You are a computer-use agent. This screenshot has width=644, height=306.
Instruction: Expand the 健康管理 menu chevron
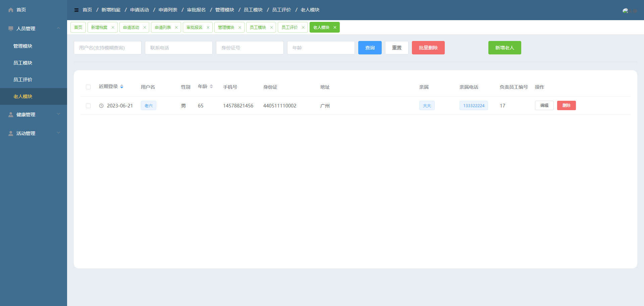pos(58,114)
